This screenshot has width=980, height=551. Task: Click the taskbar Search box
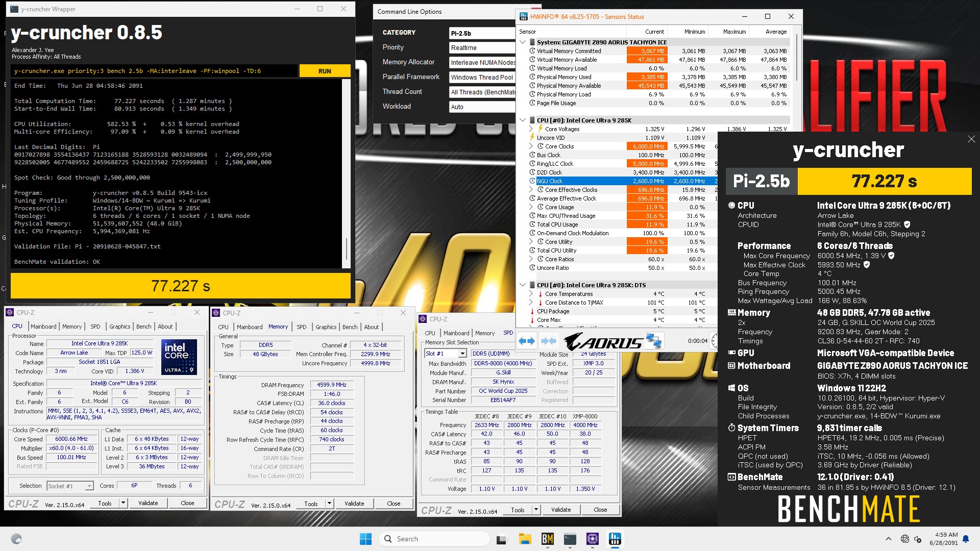point(434,539)
